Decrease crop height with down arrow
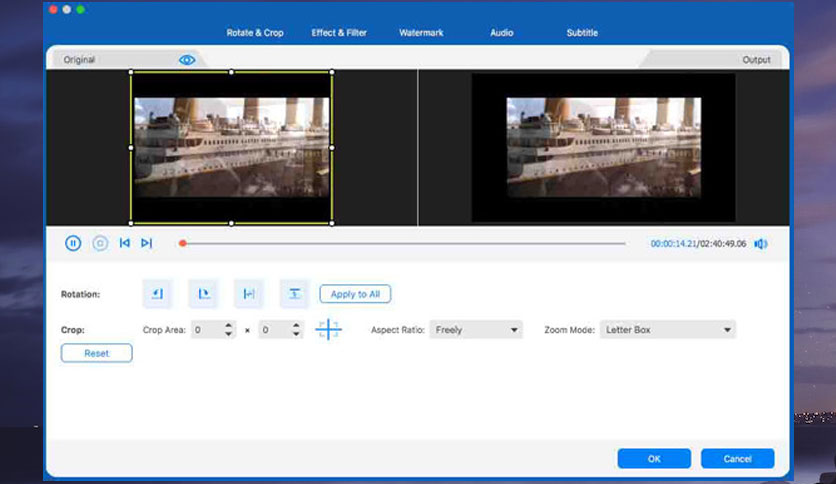 click(296, 334)
